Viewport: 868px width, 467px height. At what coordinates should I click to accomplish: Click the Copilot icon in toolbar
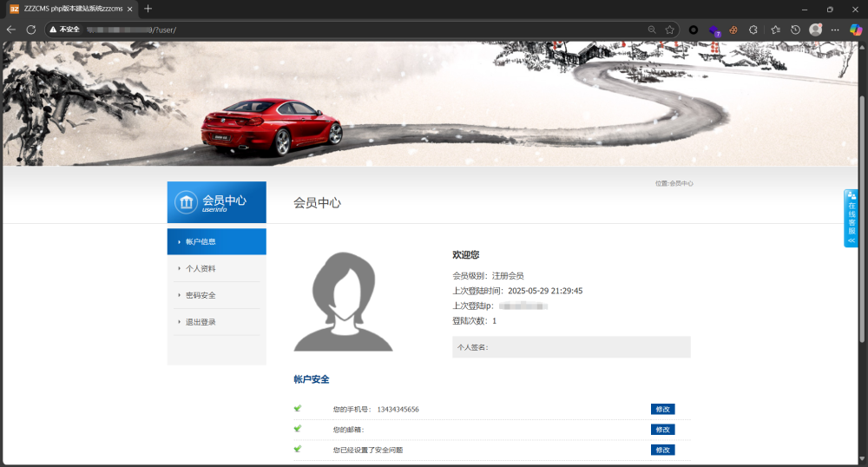click(x=856, y=29)
